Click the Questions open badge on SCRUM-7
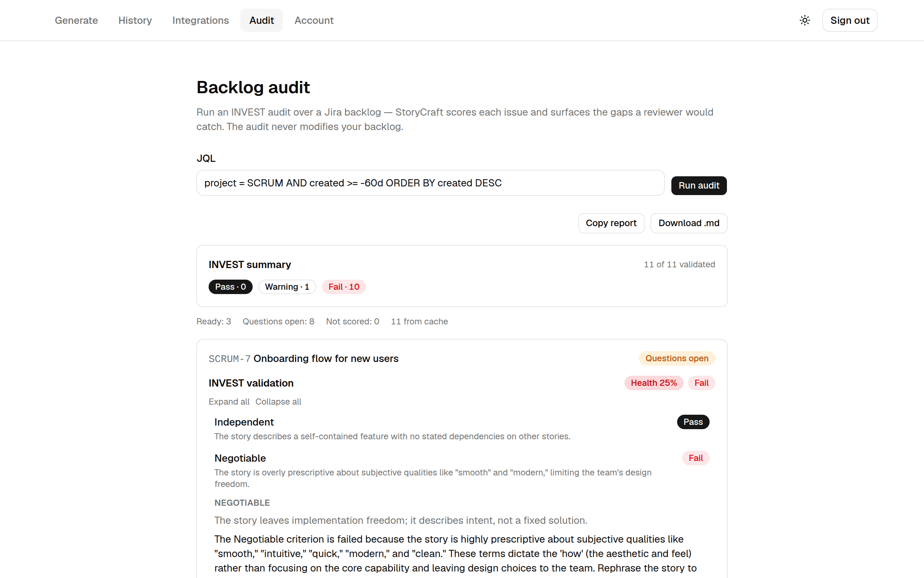 [677, 358]
